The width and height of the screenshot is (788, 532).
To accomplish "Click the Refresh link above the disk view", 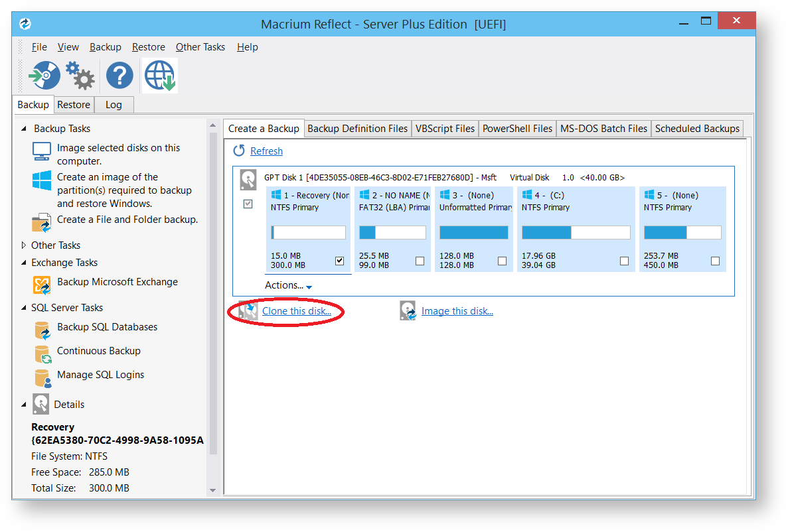I will pos(266,151).
